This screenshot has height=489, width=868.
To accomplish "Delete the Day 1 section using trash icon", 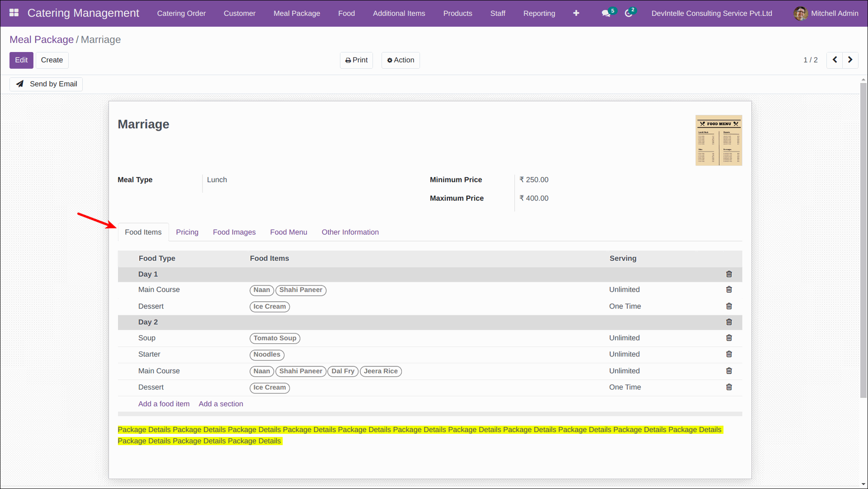I will click(729, 274).
